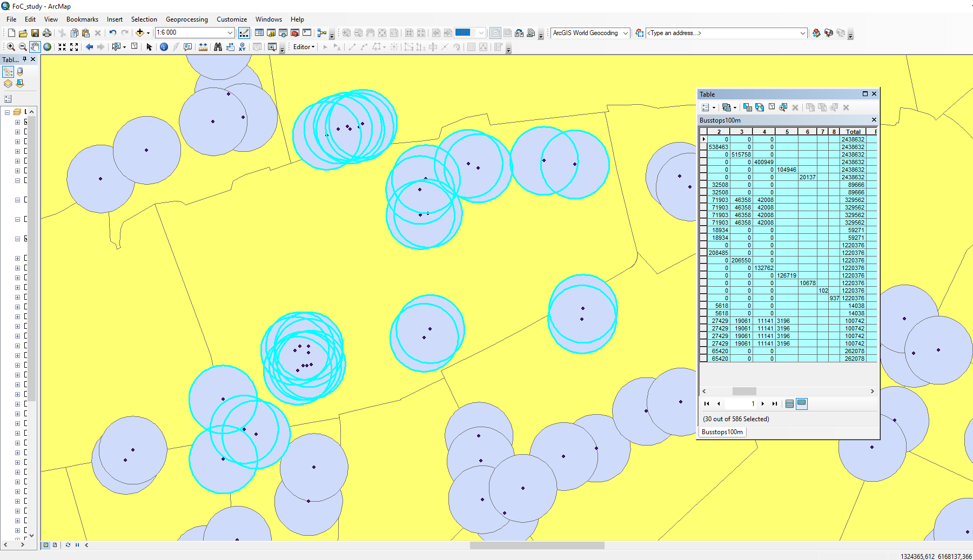
Task: Pick the Measure ruler tool
Action: point(203,47)
